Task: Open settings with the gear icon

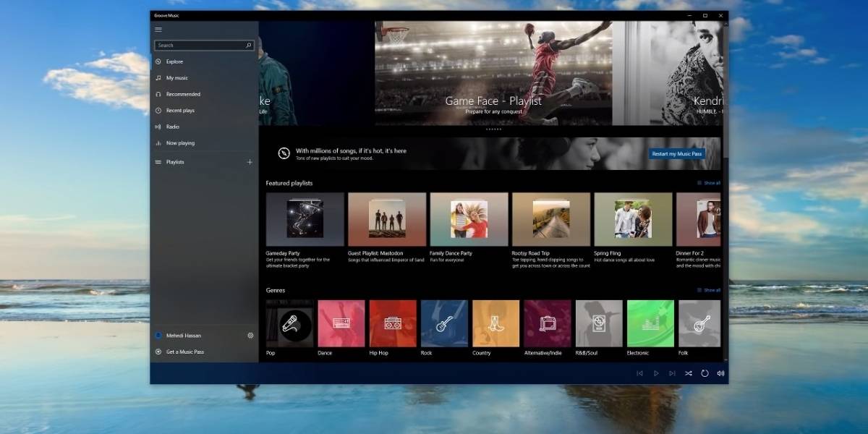Action: click(x=250, y=336)
